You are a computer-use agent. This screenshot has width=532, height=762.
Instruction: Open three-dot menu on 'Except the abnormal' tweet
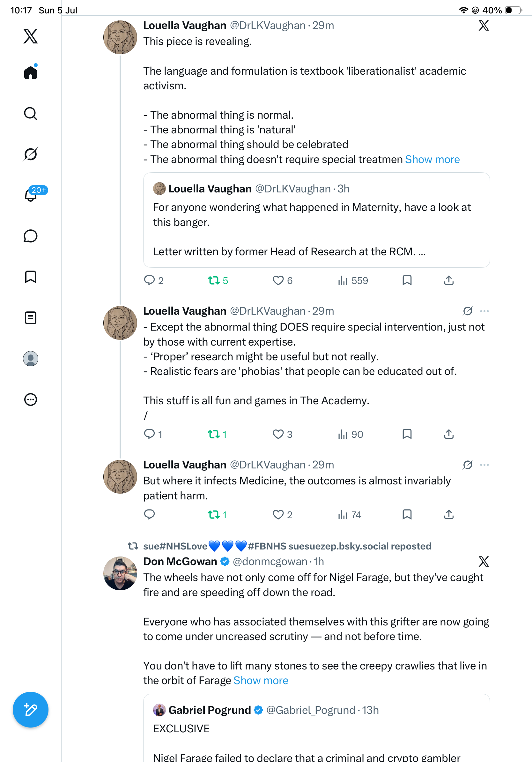[484, 311]
